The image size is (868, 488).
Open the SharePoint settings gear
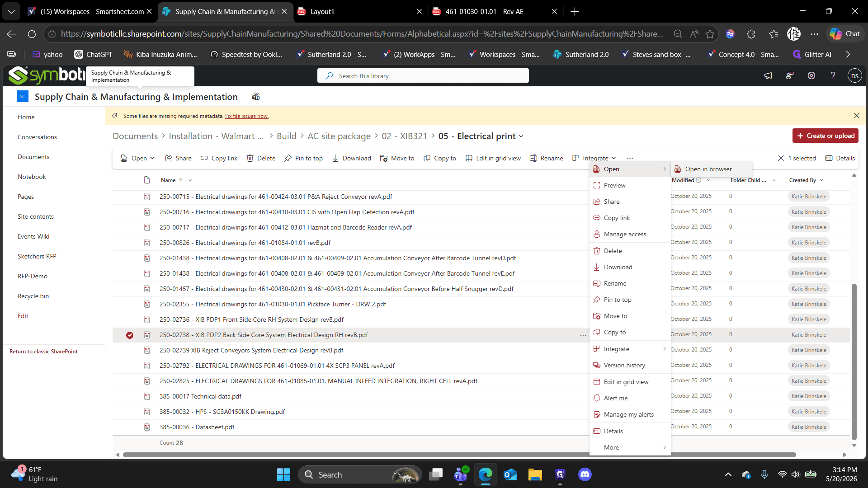(811, 76)
